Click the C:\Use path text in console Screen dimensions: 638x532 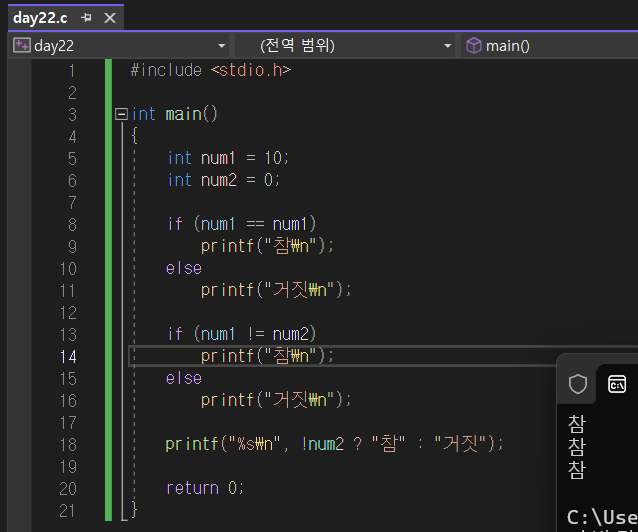(x=602, y=517)
